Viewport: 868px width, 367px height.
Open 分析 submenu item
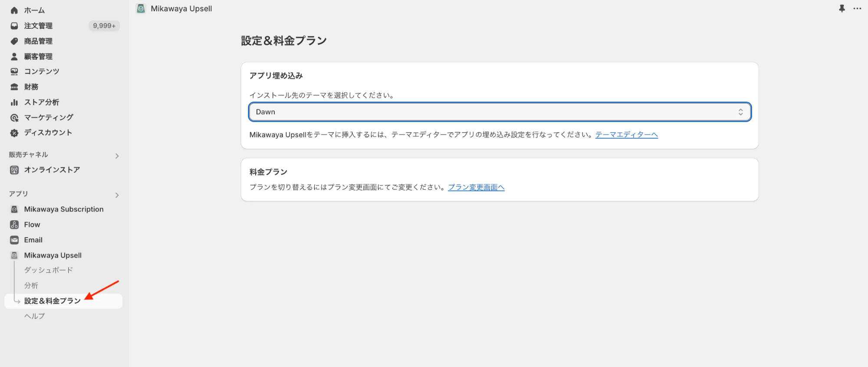[31, 285]
